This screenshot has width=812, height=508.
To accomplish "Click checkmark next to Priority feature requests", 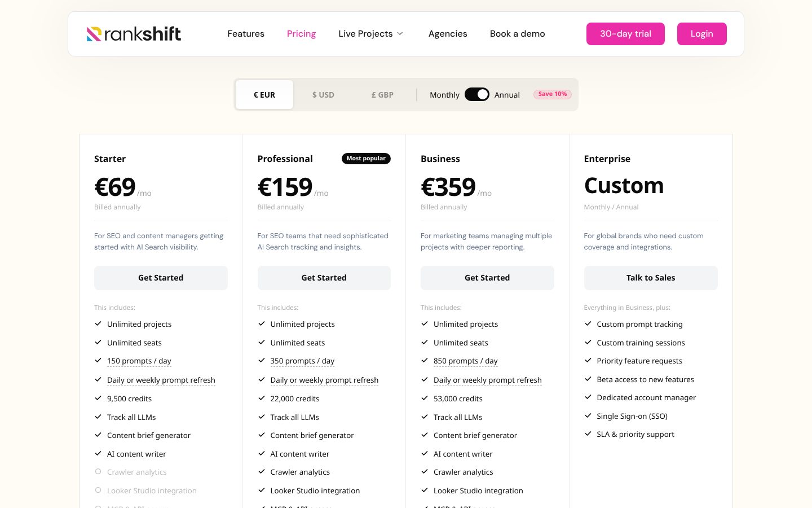I will tap(588, 360).
